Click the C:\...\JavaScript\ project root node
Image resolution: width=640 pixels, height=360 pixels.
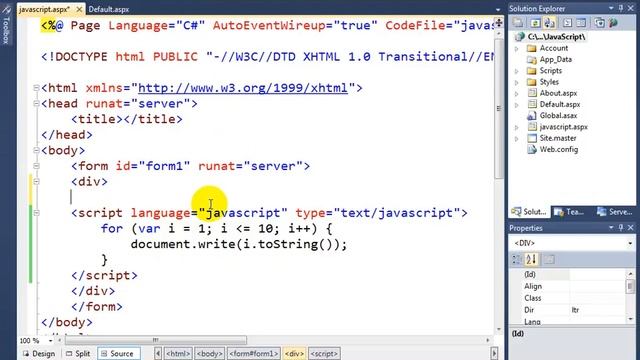point(556,37)
